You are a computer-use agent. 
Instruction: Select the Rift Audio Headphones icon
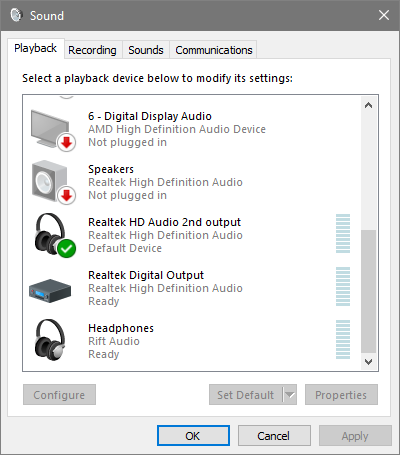tap(50, 340)
